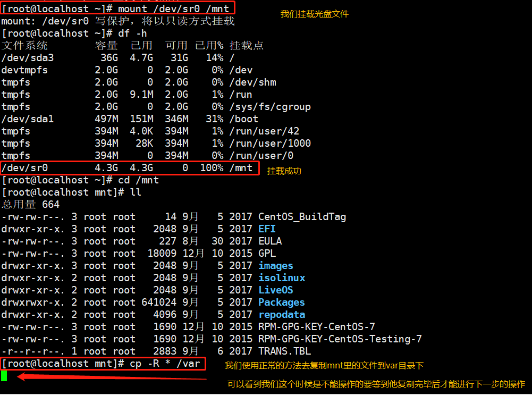Click the /run/user/42 mount point

pyautogui.click(x=264, y=131)
